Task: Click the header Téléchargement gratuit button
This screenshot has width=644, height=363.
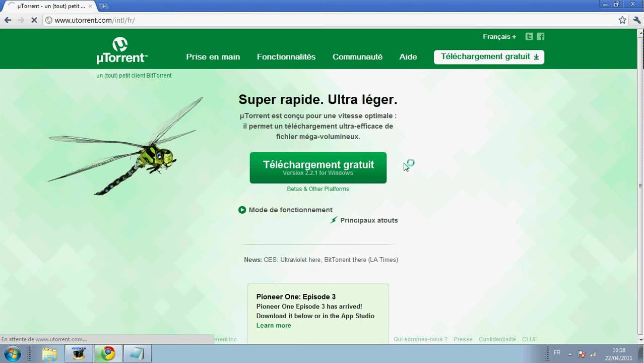Action: click(x=489, y=57)
